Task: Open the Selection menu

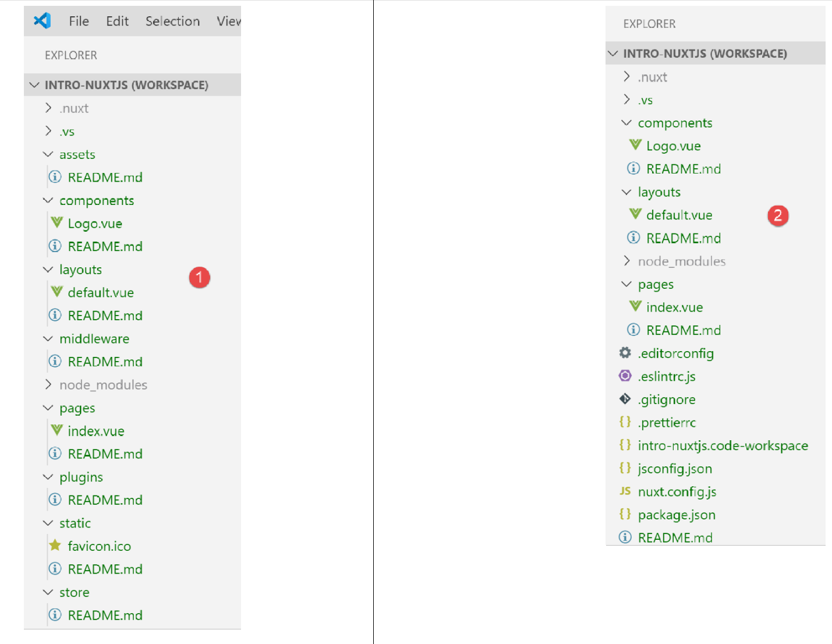Action: tap(172, 22)
